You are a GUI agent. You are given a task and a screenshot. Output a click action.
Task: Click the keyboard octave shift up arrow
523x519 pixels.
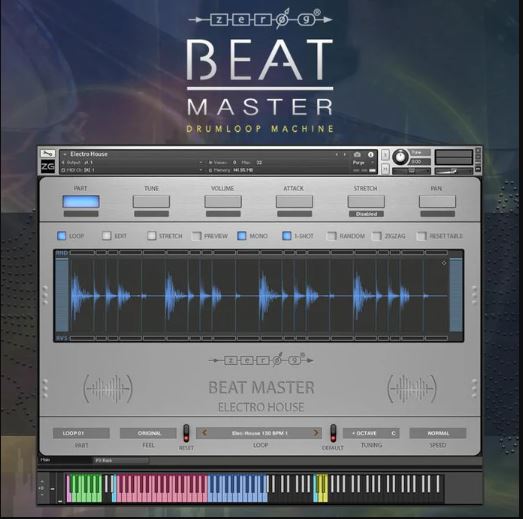[42, 481]
